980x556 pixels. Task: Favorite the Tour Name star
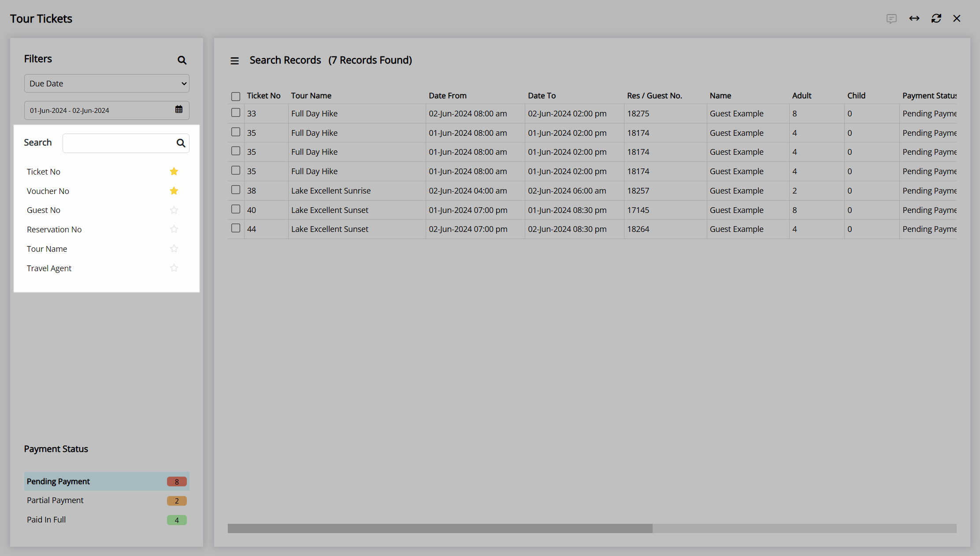click(174, 249)
